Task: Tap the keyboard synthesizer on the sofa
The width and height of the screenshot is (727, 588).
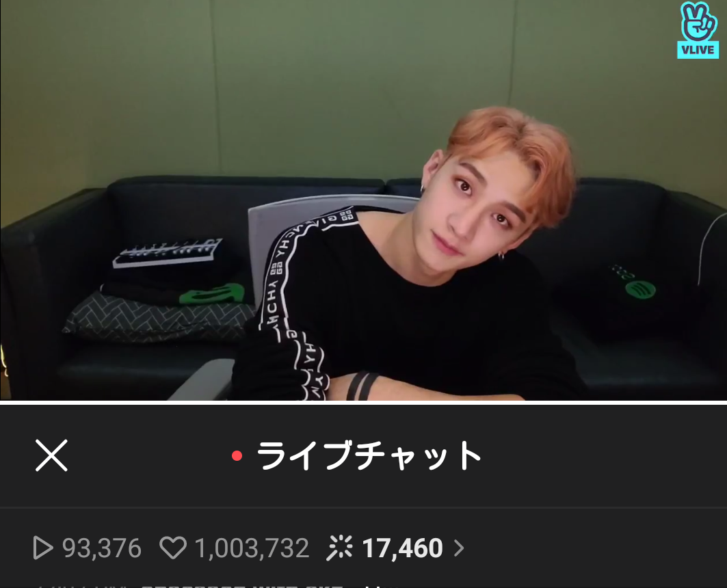Action: [168, 252]
